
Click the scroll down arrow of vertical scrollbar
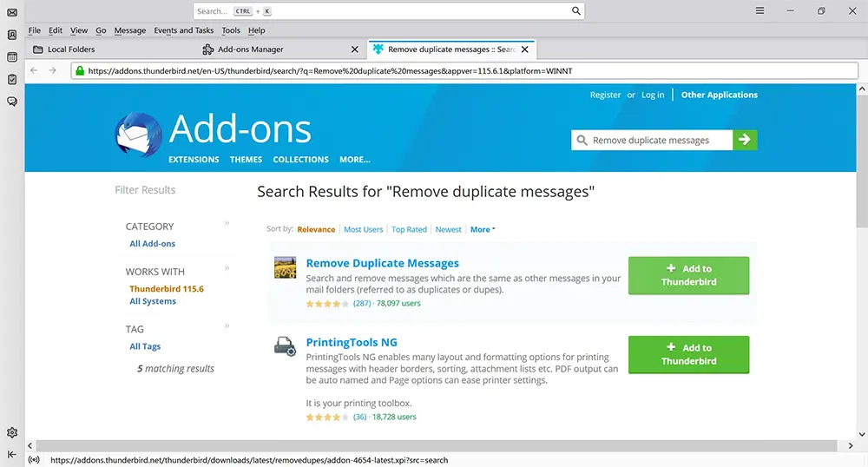pyautogui.click(x=862, y=434)
